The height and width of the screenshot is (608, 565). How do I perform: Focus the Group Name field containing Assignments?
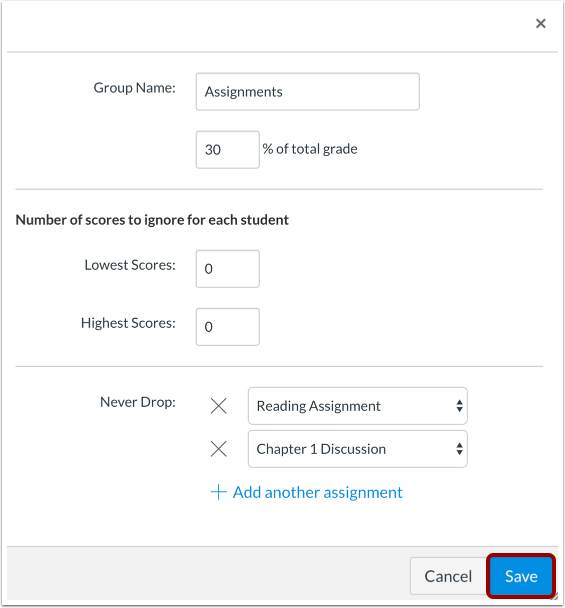click(308, 92)
